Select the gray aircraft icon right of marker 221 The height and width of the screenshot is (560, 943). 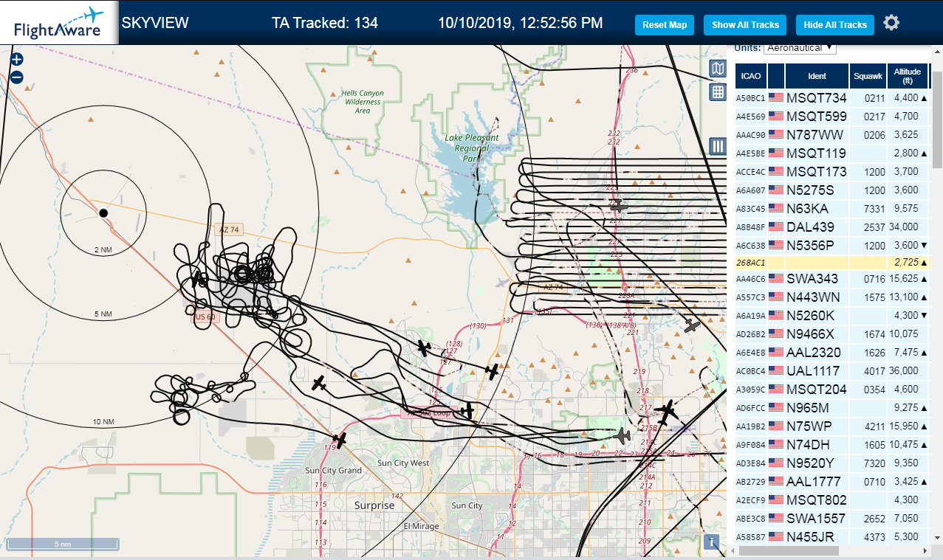click(692, 325)
